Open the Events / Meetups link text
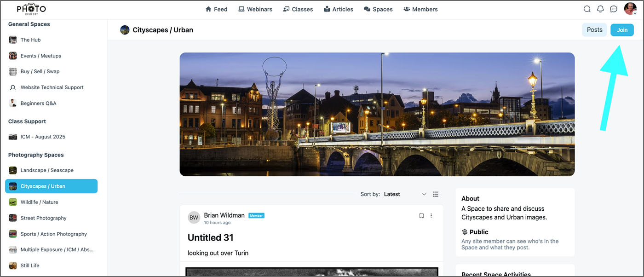The width and height of the screenshot is (644, 277). click(41, 56)
